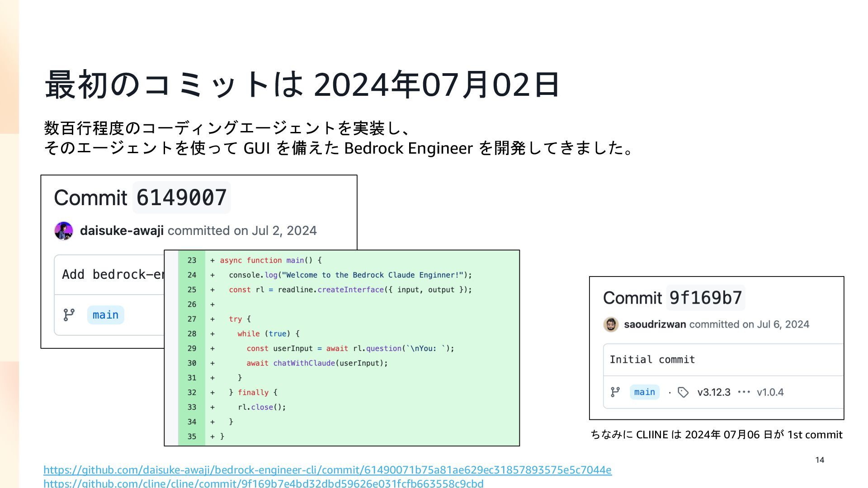This screenshot has height=488, width=868.
Task: Click branch icon beside left main label
Action: click(69, 315)
